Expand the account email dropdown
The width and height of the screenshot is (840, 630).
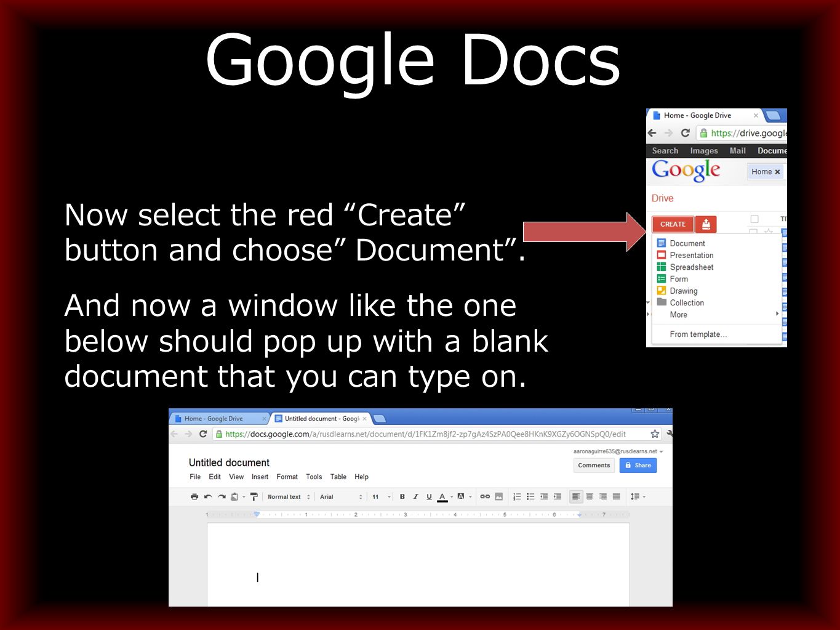662,451
